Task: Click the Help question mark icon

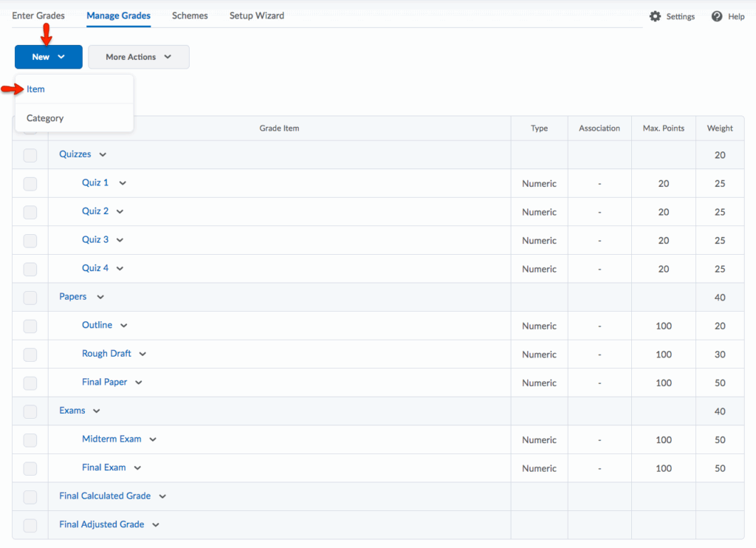Action: (717, 16)
